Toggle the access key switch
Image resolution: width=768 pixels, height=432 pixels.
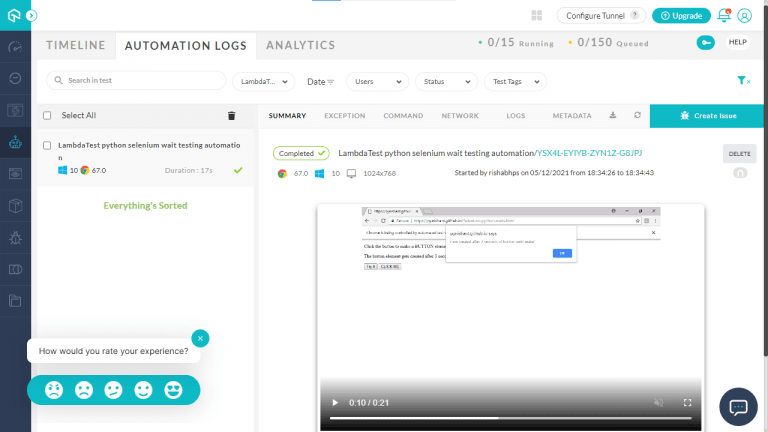(705, 43)
